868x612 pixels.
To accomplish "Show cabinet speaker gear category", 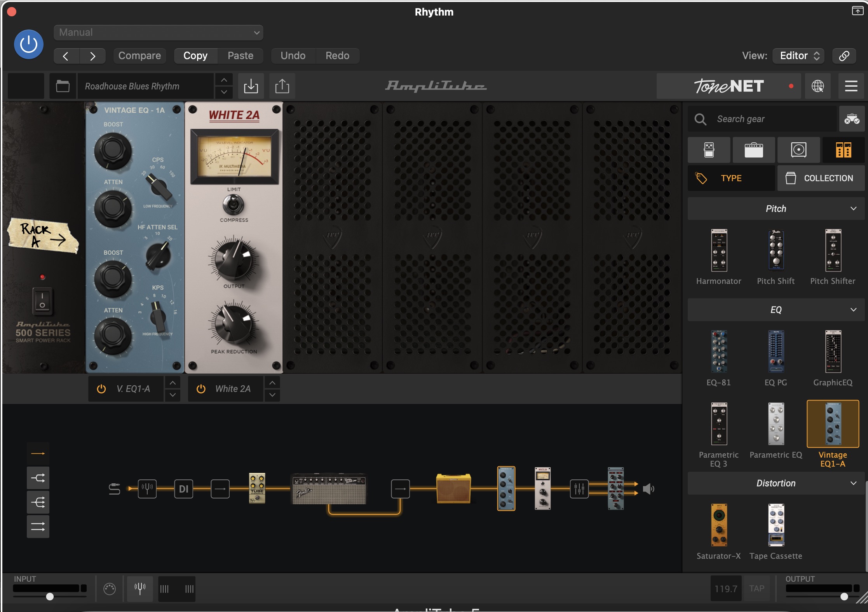I will pos(799,150).
